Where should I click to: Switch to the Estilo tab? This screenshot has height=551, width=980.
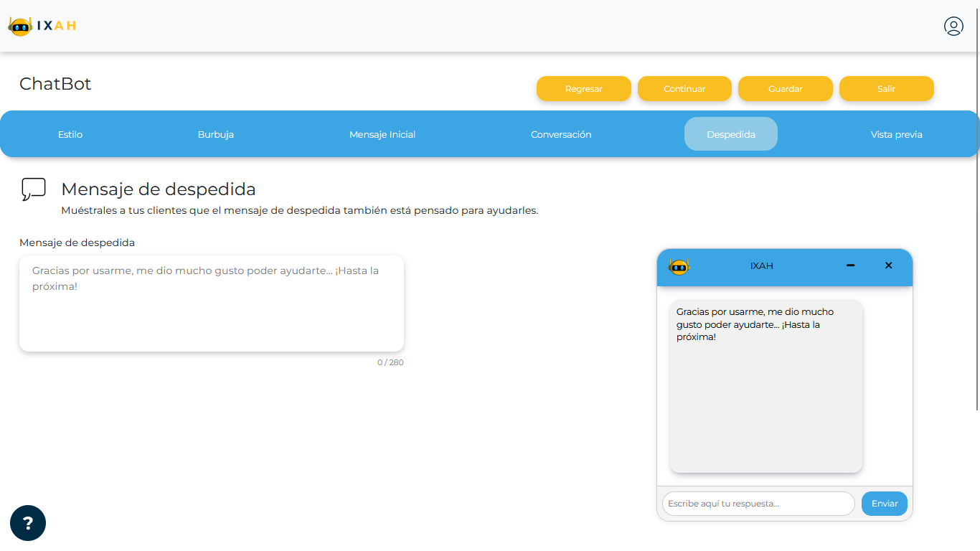click(70, 134)
